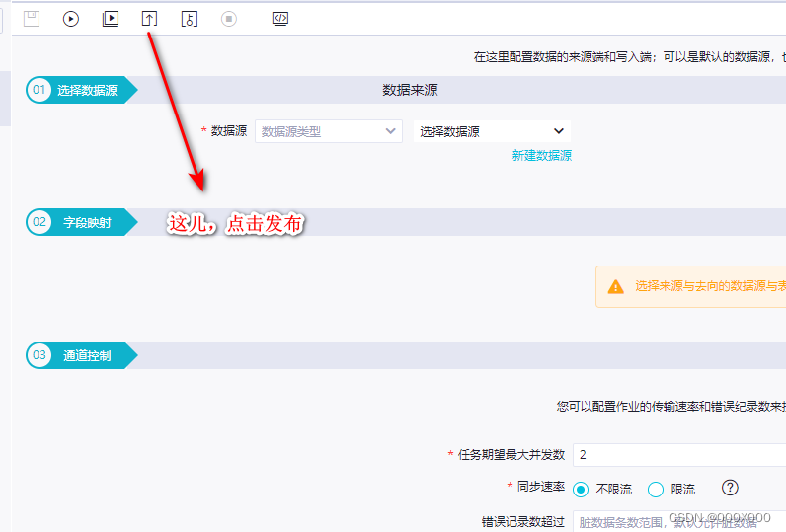Click the orange warning triangle icon
The image size is (786, 532).
(x=615, y=287)
